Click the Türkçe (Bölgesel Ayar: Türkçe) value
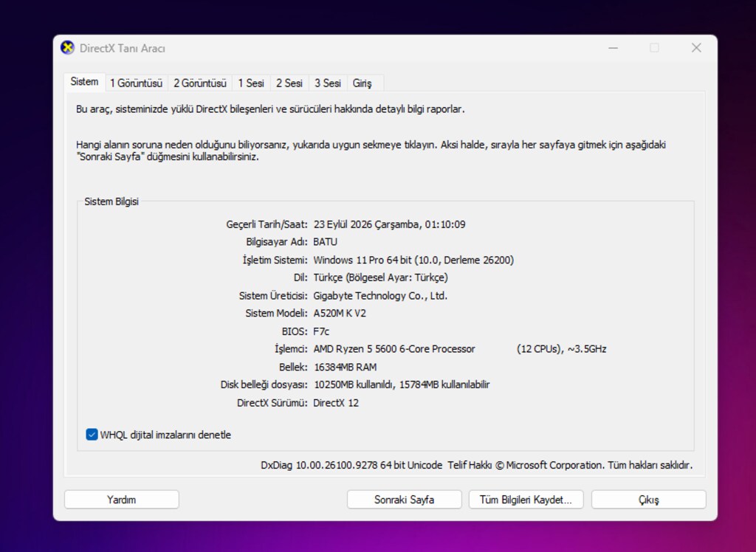This screenshot has height=552, width=756. click(x=380, y=277)
